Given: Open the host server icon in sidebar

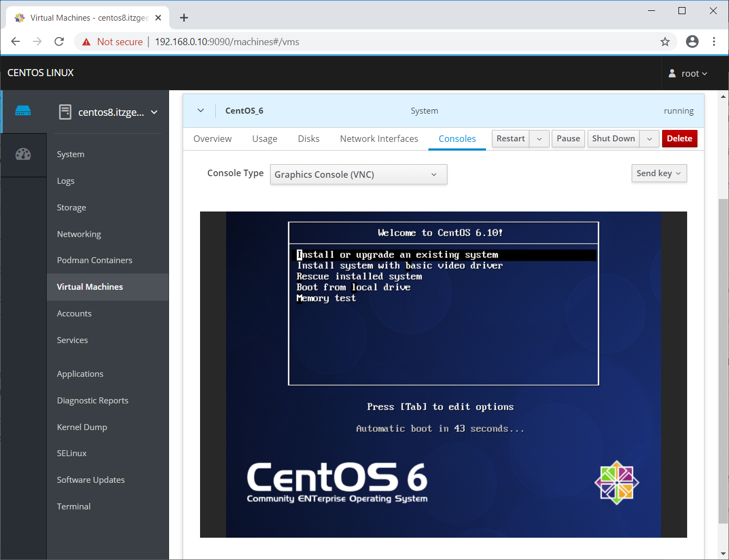Looking at the screenshot, I should pyautogui.click(x=23, y=111).
